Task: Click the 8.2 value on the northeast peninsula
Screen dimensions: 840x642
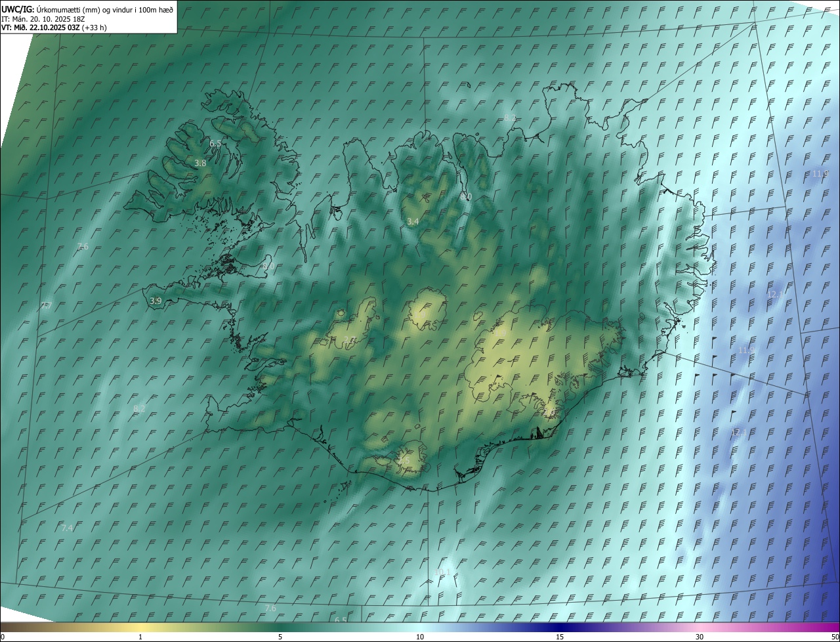Action: 510,118
